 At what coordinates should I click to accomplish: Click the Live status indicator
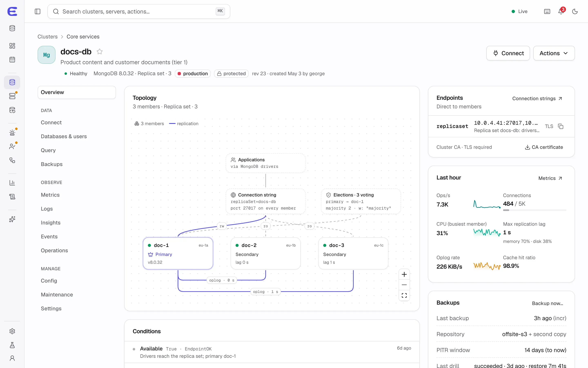click(x=519, y=11)
